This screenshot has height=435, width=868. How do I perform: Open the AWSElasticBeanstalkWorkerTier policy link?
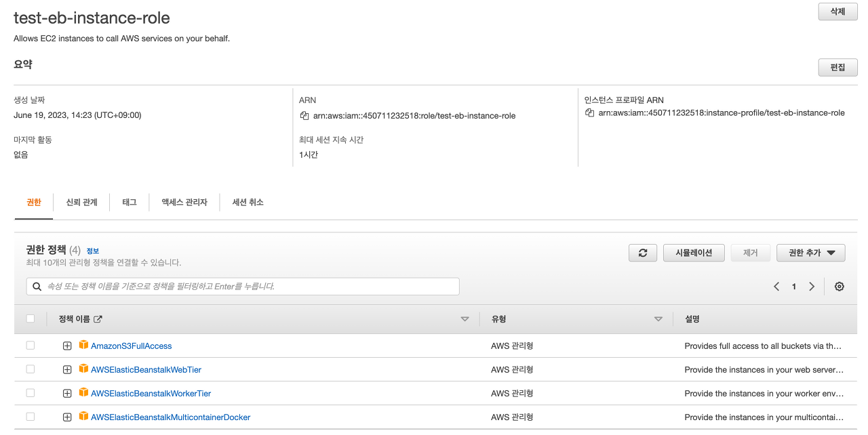pyautogui.click(x=151, y=393)
